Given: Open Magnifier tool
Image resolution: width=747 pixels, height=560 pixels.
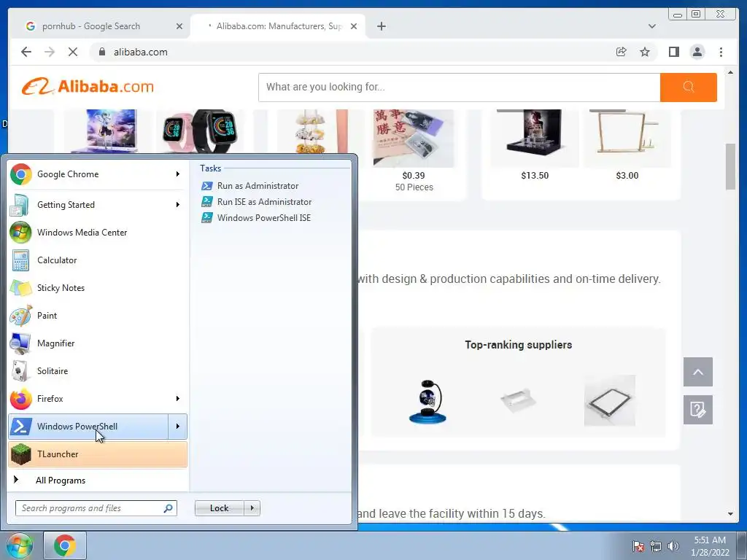Looking at the screenshot, I should pyautogui.click(x=98, y=343).
